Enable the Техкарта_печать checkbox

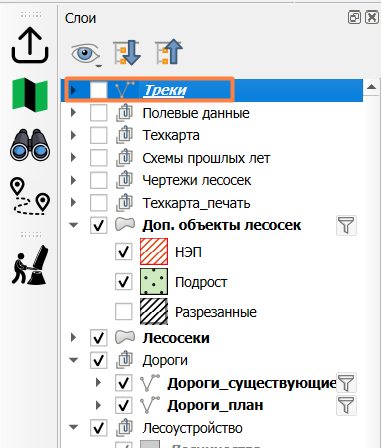tap(99, 203)
